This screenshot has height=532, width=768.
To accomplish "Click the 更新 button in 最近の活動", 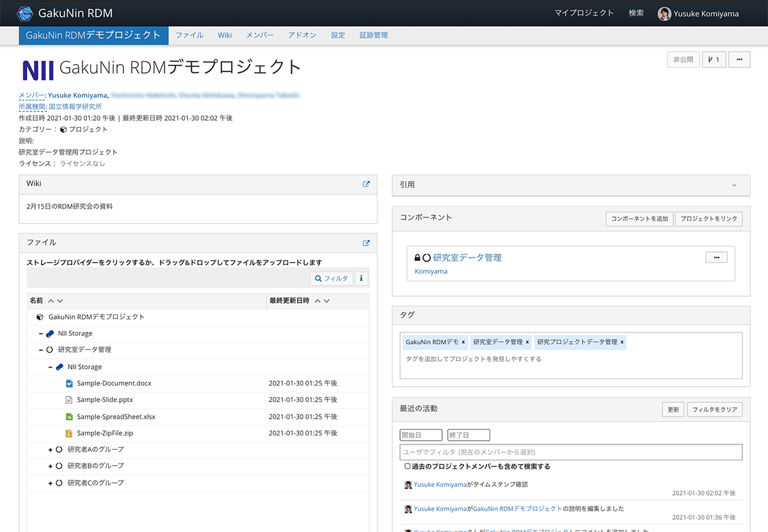I will (x=673, y=409).
